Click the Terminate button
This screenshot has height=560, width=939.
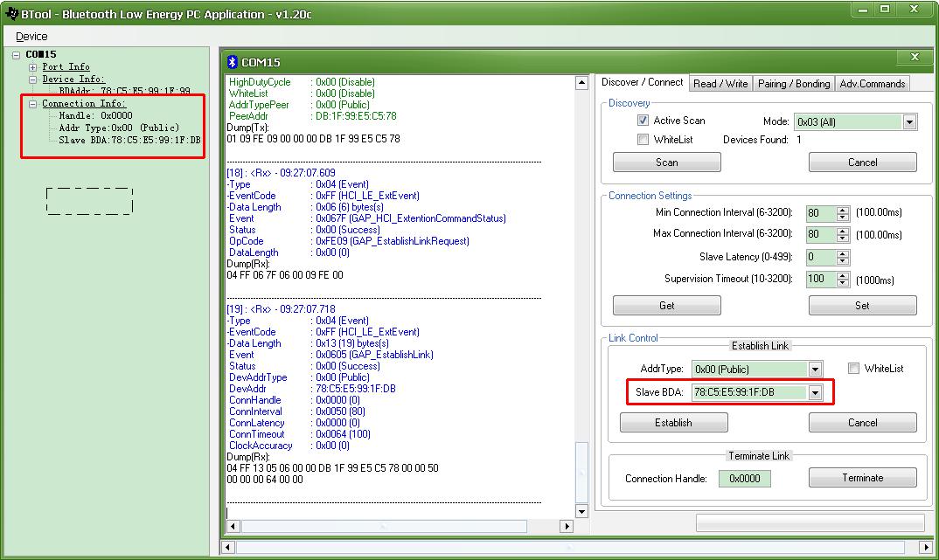tap(862, 477)
